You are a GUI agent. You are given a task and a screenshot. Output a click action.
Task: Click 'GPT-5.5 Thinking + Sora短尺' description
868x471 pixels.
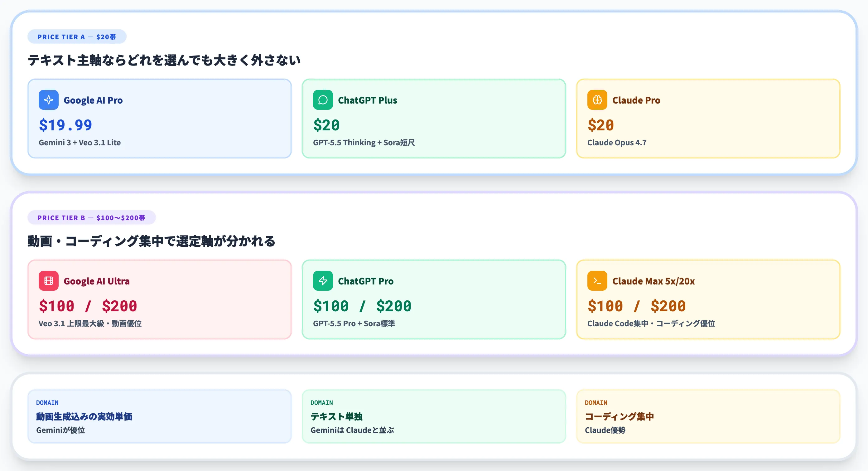pos(364,143)
